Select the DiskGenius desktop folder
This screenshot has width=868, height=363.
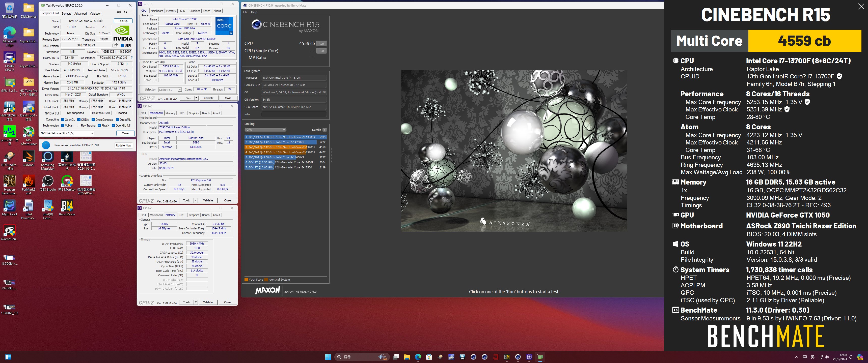tap(29, 10)
